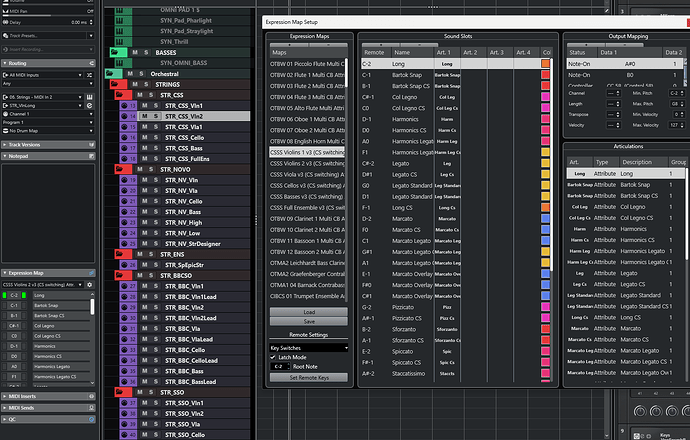The width and height of the screenshot is (690, 440).
Task: Click the Data 1 column header
Action: point(630,52)
